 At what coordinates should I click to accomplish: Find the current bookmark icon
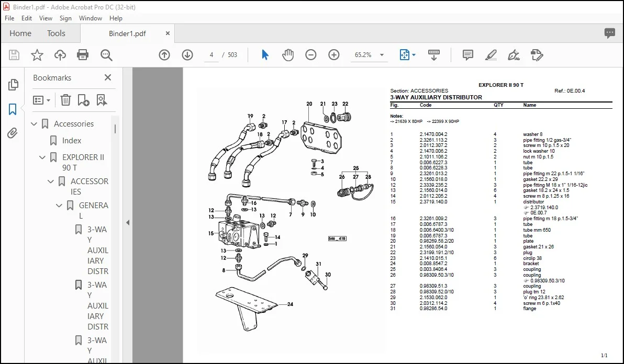(102, 100)
